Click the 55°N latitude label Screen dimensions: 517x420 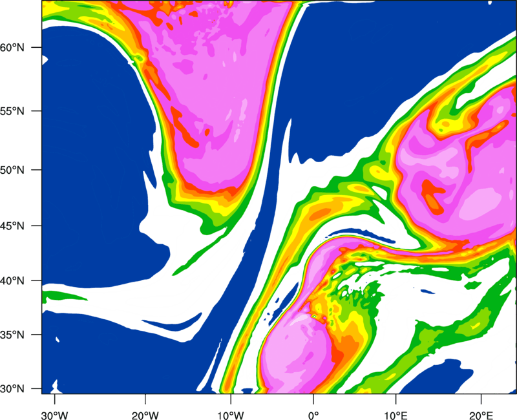(x=12, y=111)
